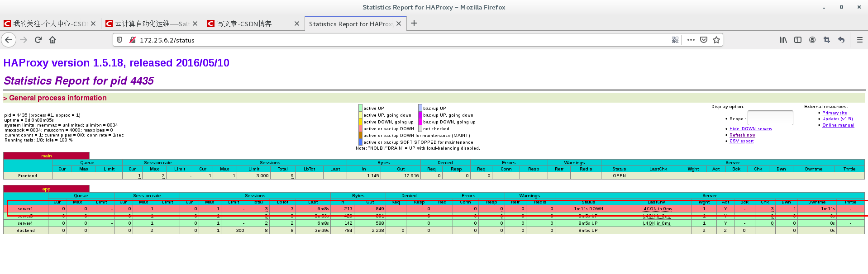Click the undo arrow toolbar icon
The image size is (868, 274).
pyautogui.click(x=841, y=40)
